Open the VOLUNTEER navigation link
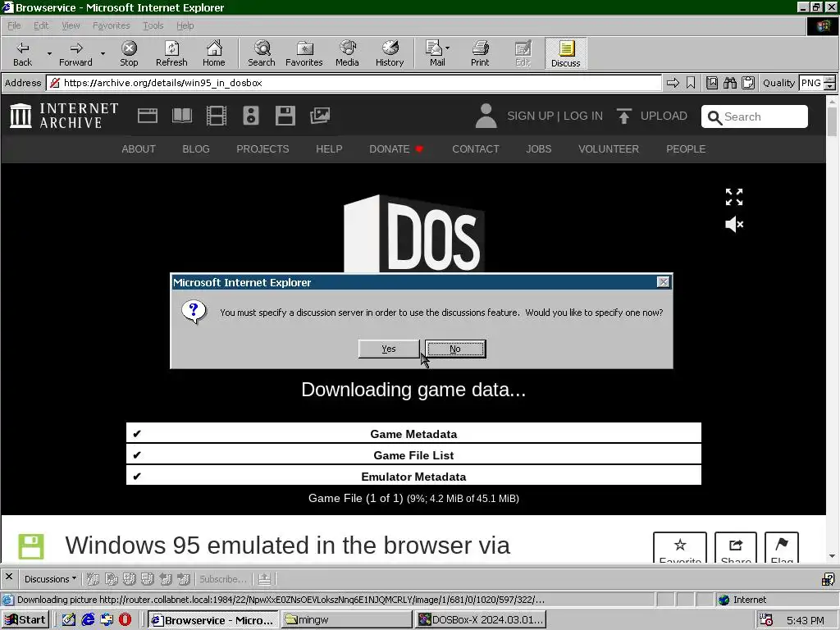 (609, 149)
